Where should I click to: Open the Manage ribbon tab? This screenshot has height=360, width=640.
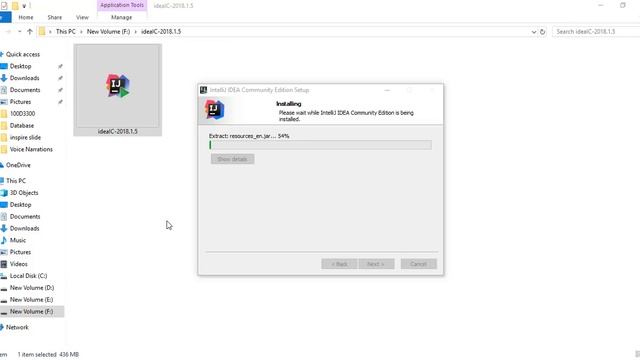click(121, 17)
